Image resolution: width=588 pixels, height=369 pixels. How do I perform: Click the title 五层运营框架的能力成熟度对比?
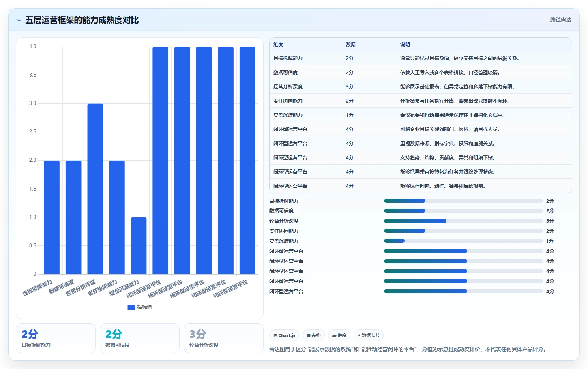pos(82,20)
